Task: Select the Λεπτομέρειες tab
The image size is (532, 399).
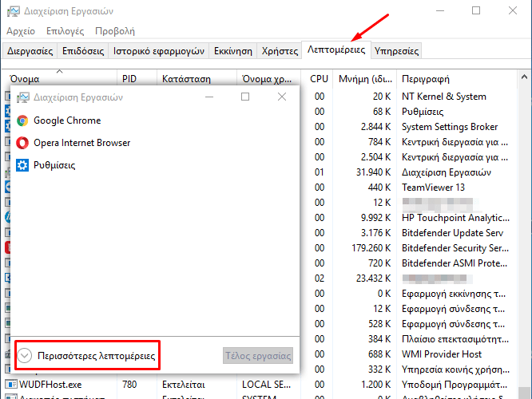Action: coord(336,49)
